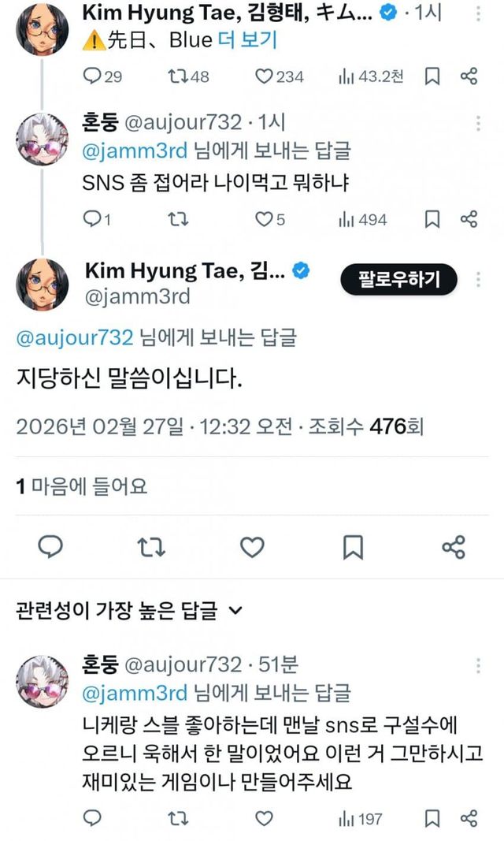This screenshot has width=504, height=841.
Task: Share the SNS 좀 접어라 reply
Action: 469,219
